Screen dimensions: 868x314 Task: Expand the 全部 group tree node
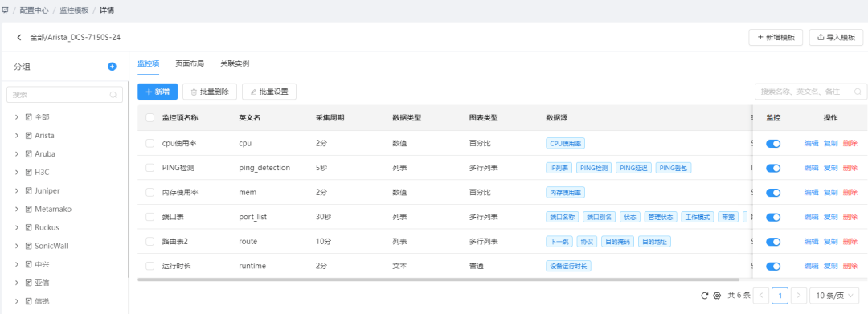(x=17, y=117)
